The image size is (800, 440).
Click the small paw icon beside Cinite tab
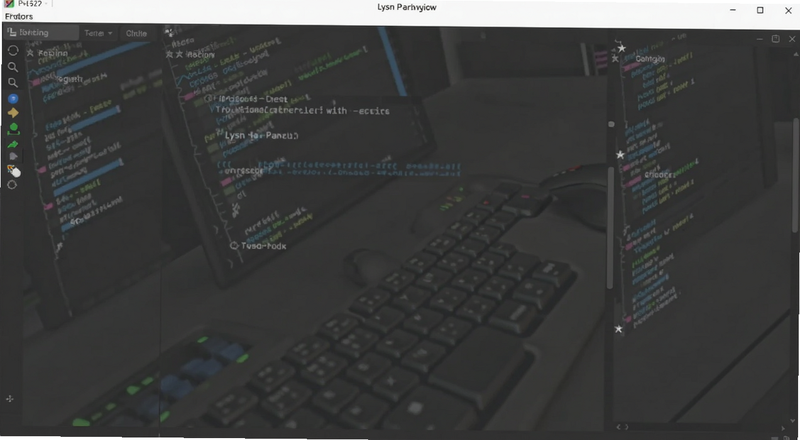coord(169,33)
